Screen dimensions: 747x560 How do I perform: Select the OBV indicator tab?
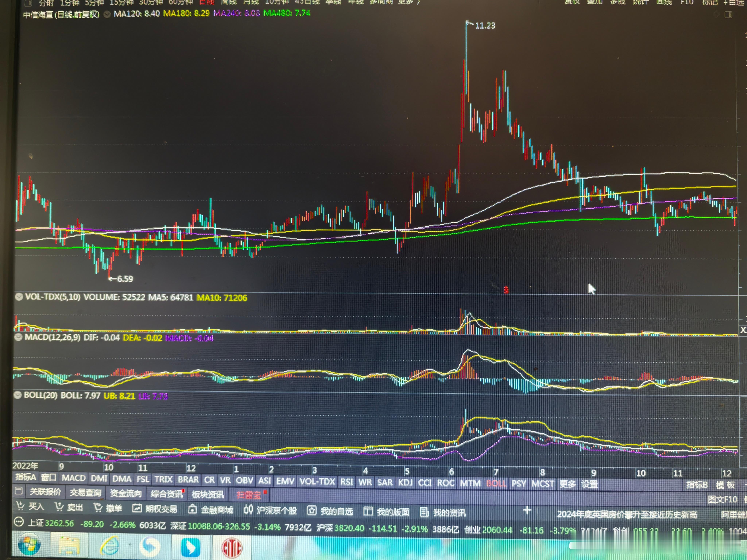coord(244,480)
